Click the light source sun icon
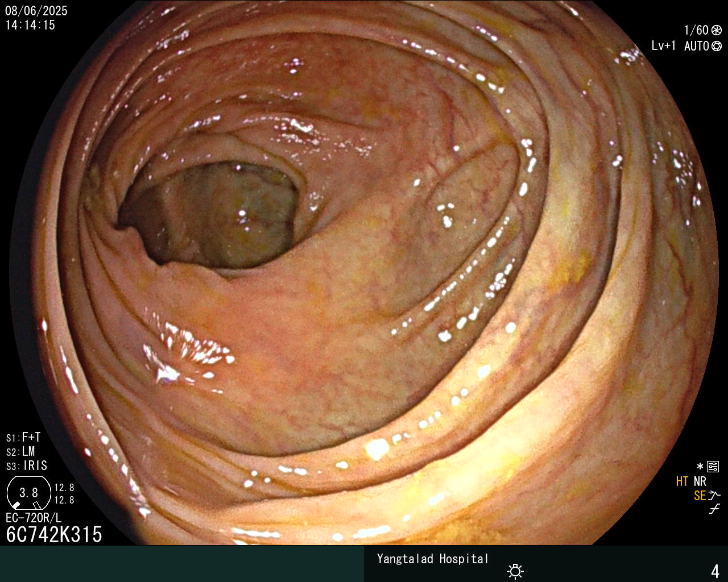This screenshot has width=728, height=582. (515, 571)
